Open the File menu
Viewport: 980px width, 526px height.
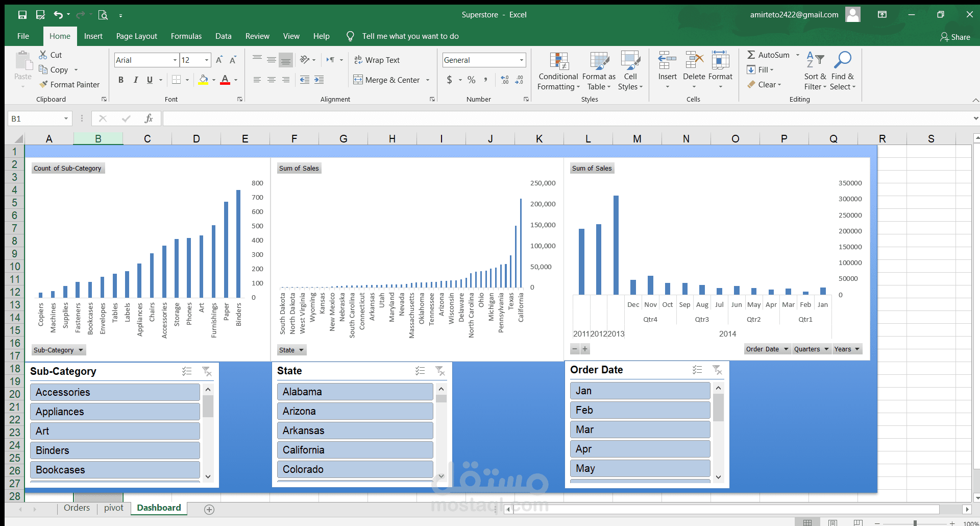pos(23,36)
